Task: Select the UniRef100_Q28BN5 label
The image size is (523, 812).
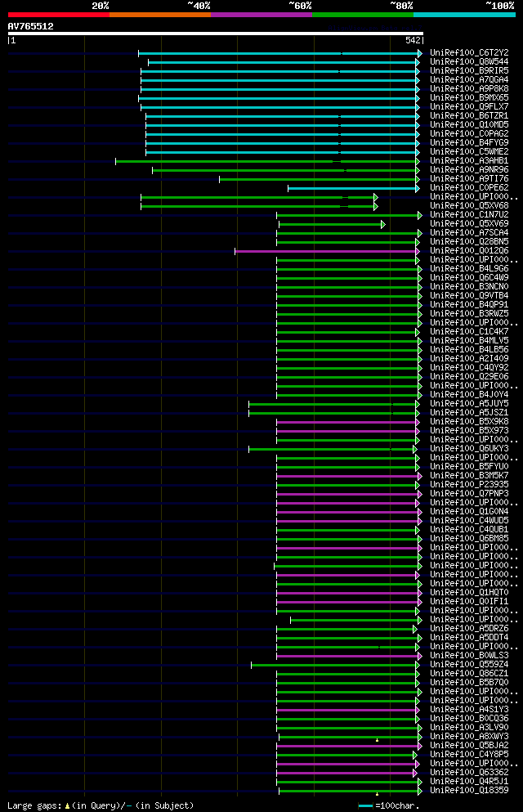Action: tap(469, 242)
